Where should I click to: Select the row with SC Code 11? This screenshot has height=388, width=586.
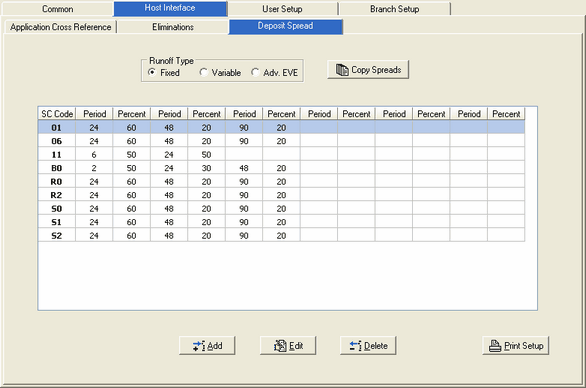281,154
